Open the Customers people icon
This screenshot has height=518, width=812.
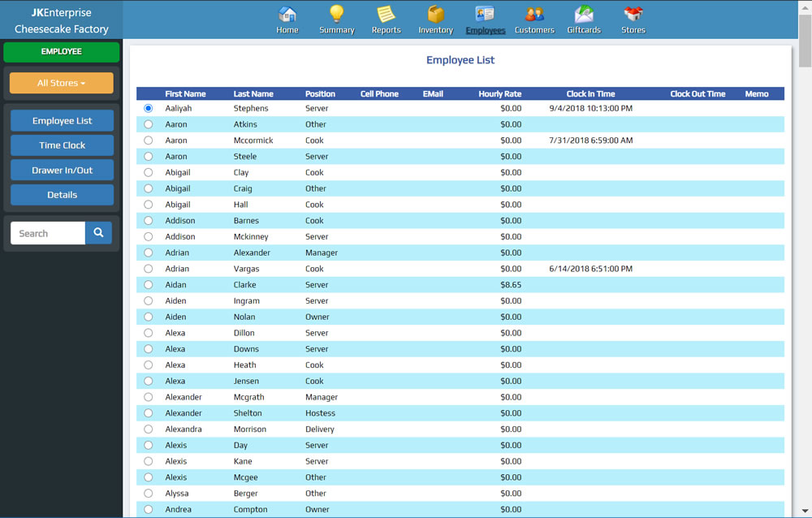click(534, 14)
